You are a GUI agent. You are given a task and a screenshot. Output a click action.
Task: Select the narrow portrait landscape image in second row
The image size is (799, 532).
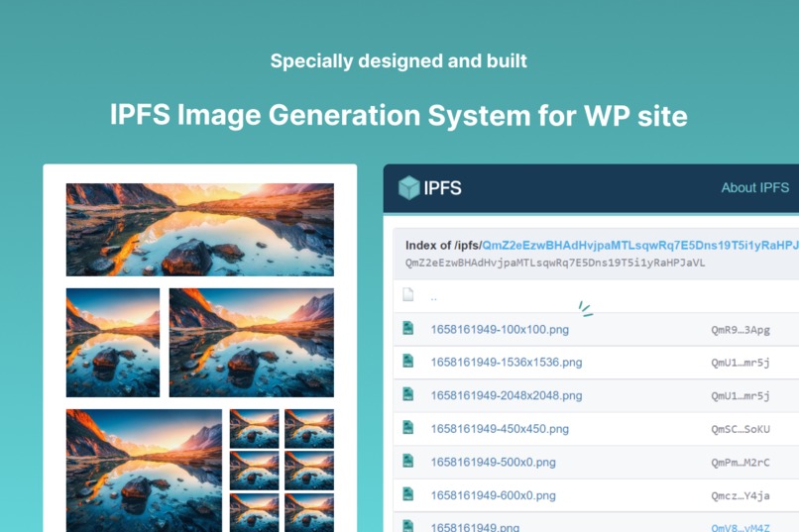[x=113, y=343]
